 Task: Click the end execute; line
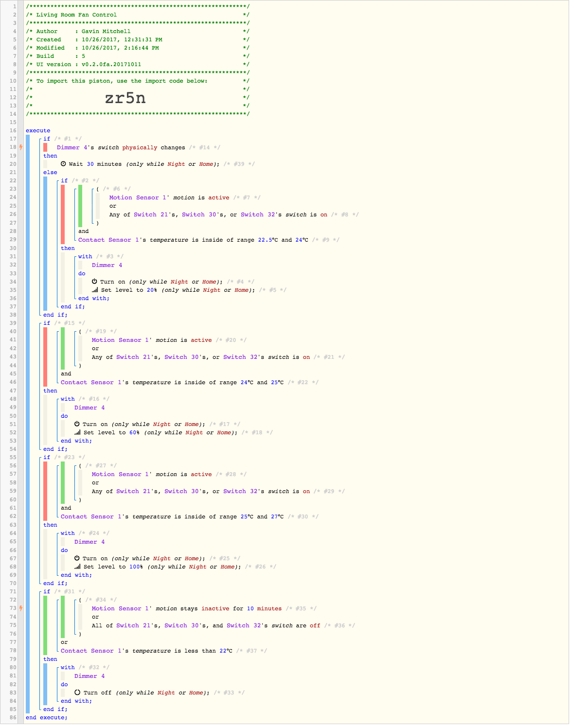47,717
